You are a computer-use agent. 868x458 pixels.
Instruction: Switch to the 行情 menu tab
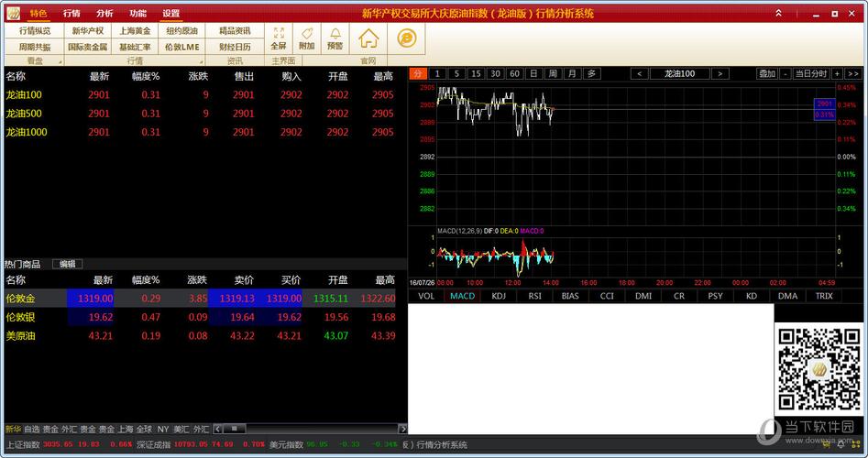[x=71, y=13]
